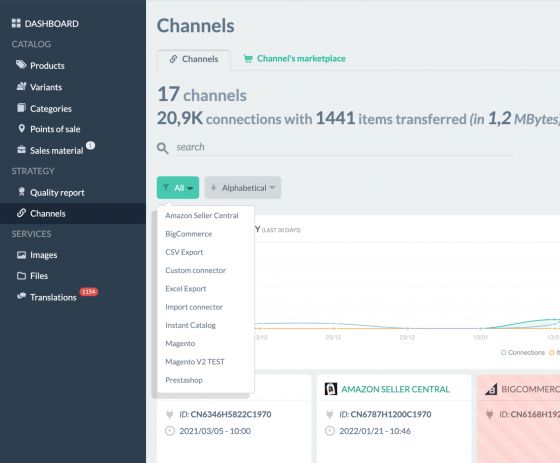Open the Dashboard grid icon

click(x=16, y=24)
